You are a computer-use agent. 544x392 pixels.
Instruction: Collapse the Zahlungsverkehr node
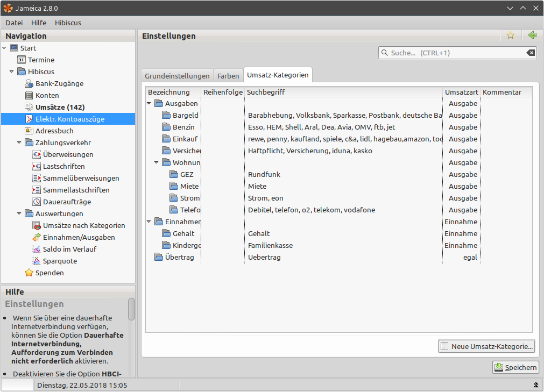tap(19, 142)
